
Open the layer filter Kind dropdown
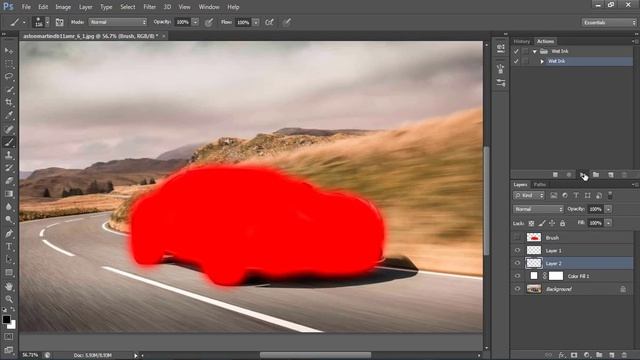tap(529, 196)
